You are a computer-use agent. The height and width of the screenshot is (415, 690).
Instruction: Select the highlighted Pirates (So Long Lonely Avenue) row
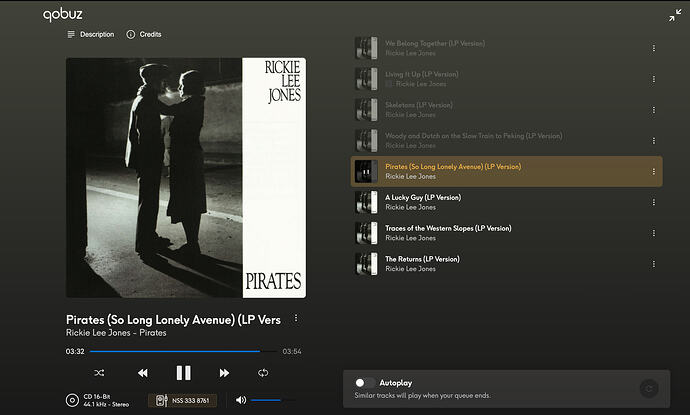point(506,171)
